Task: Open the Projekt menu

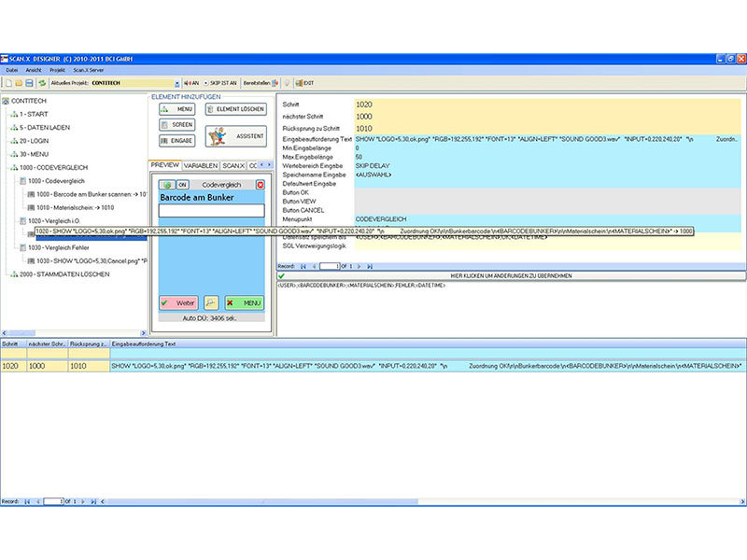Action: pos(58,70)
